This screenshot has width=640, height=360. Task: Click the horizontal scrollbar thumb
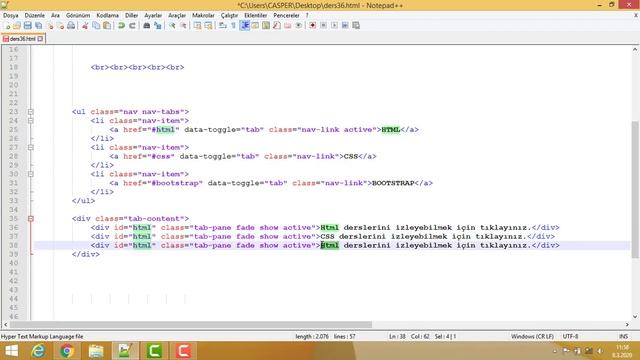(191, 324)
